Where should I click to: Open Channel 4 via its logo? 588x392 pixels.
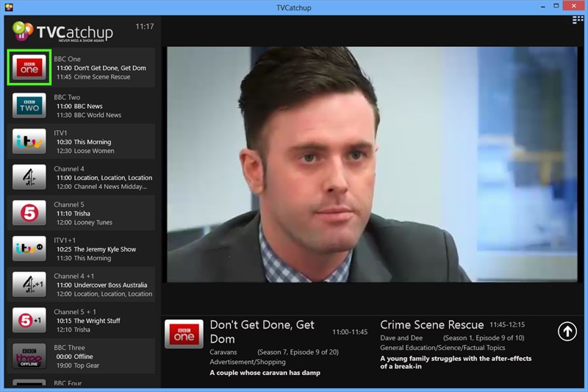click(29, 177)
